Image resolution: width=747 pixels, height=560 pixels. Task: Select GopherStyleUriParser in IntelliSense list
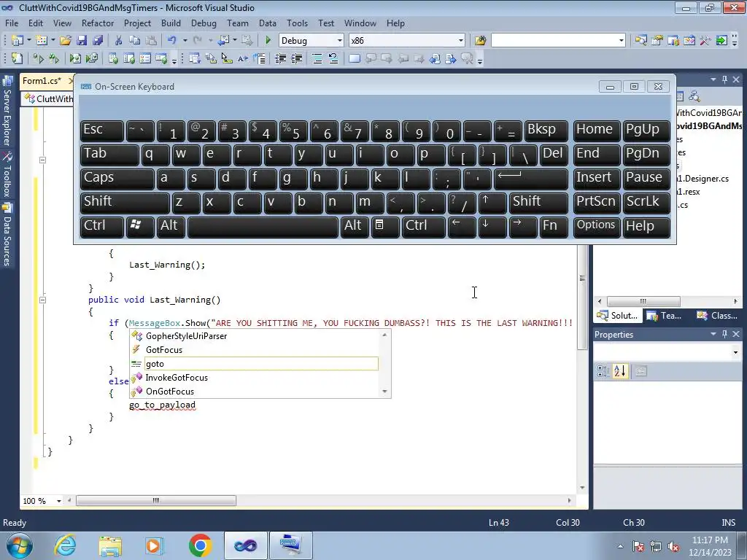255,336
